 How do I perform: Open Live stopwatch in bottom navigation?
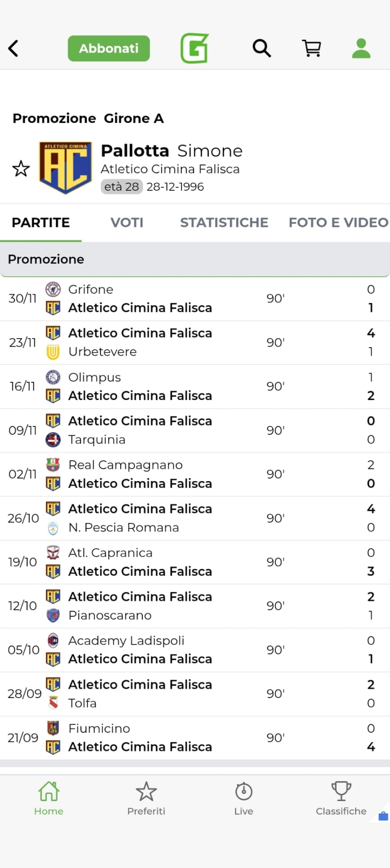coord(244,798)
